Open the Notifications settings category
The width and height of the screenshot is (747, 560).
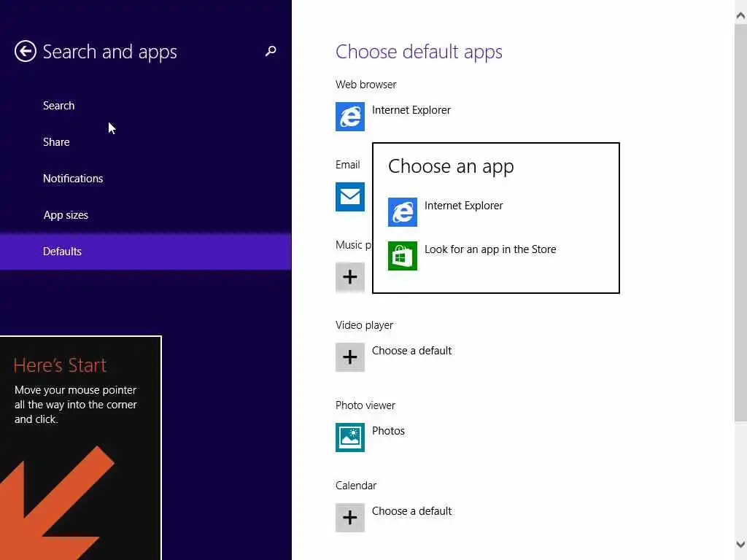(x=73, y=179)
